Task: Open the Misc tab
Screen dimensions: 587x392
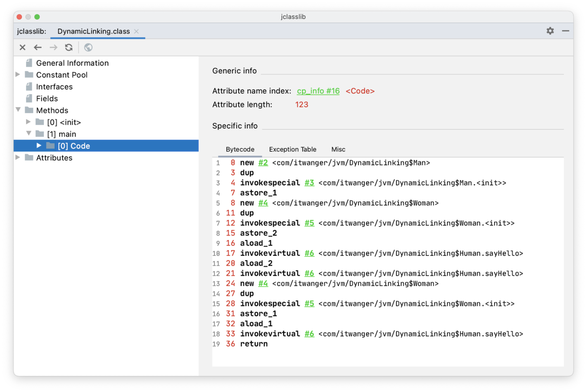Action: pos(338,149)
